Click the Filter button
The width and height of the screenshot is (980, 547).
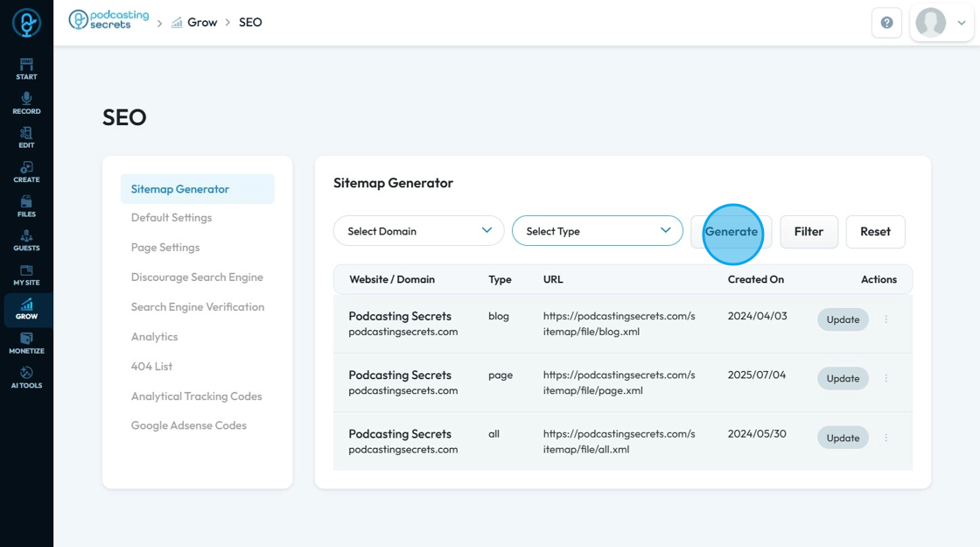click(808, 232)
